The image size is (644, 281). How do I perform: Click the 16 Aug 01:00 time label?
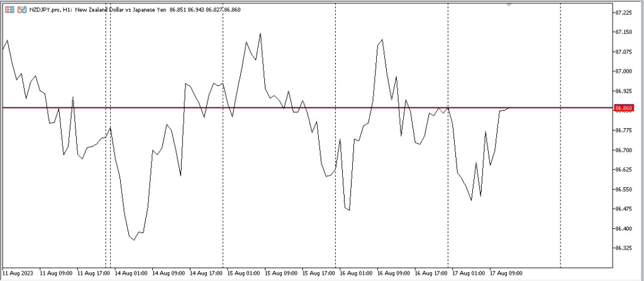[357, 273]
